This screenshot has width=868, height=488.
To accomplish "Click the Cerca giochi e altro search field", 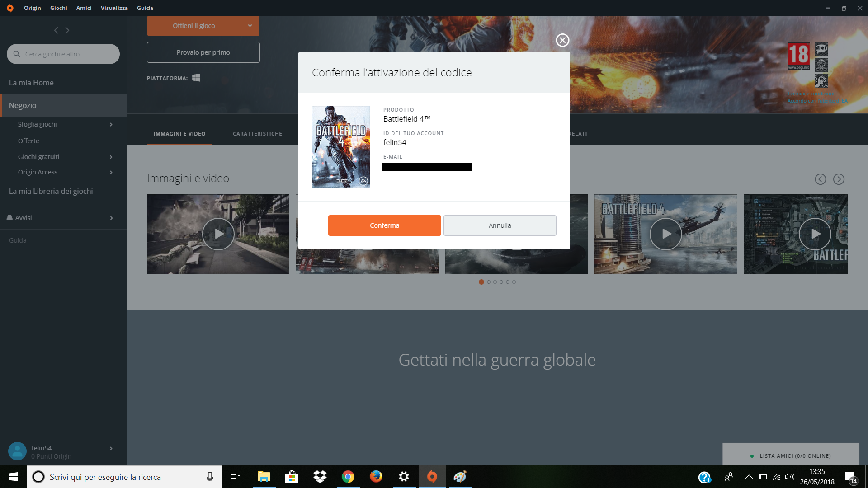I will (x=63, y=54).
